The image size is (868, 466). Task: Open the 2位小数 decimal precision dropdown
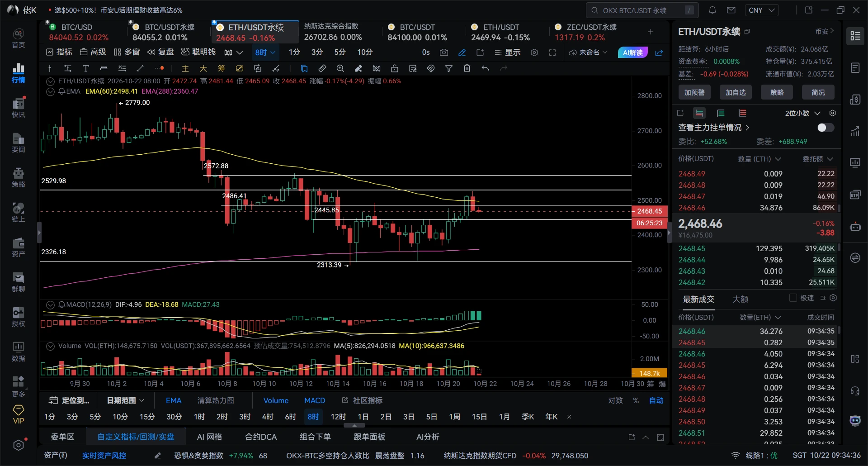pyautogui.click(x=802, y=113)
